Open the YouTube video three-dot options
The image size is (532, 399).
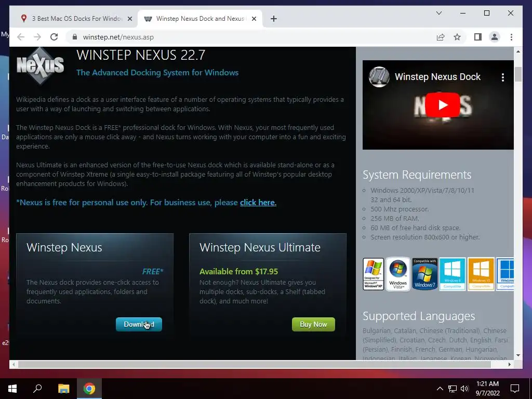(503, 77)
